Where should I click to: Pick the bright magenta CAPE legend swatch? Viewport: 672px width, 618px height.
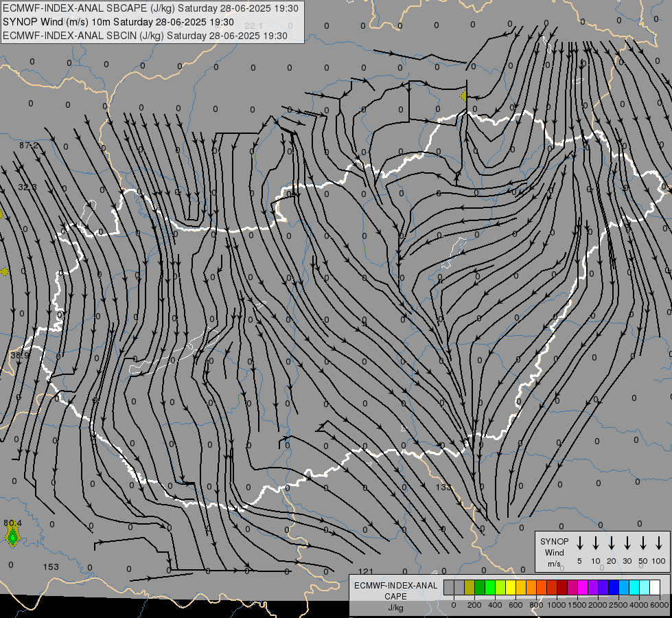pyautogui.click(x=583, y=587)
